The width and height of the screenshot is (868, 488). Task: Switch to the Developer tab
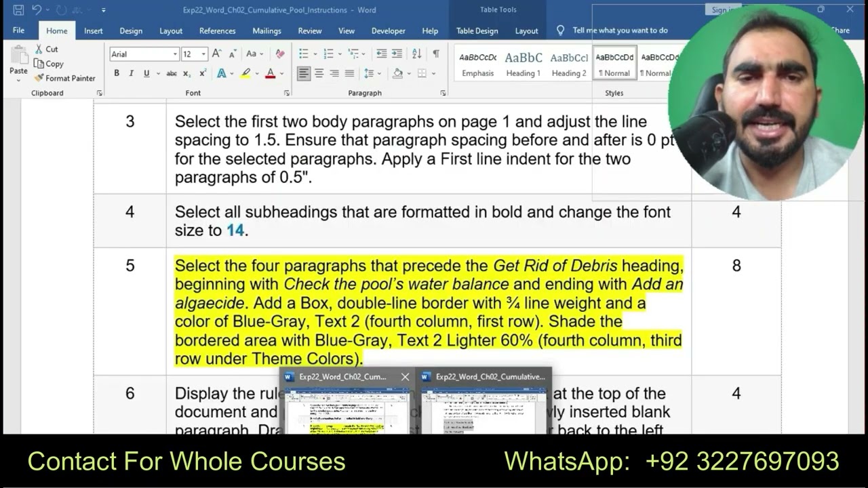tap(389, 30)
